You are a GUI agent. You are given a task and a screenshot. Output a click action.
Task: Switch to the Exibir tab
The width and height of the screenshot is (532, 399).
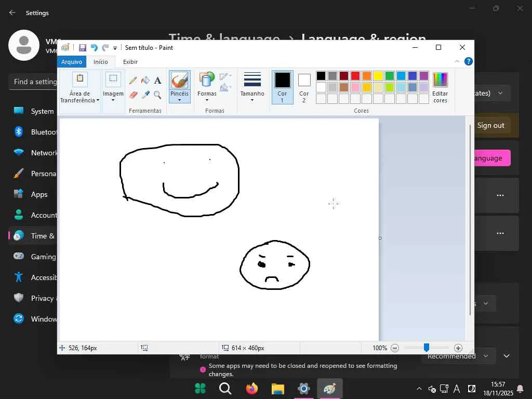pyautogui.click(x=130, y=62)
